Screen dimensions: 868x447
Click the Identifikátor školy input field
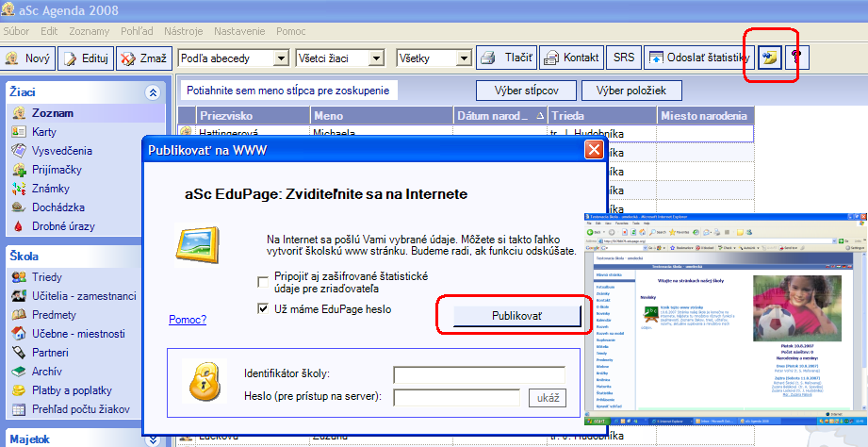tap(479, 375)
